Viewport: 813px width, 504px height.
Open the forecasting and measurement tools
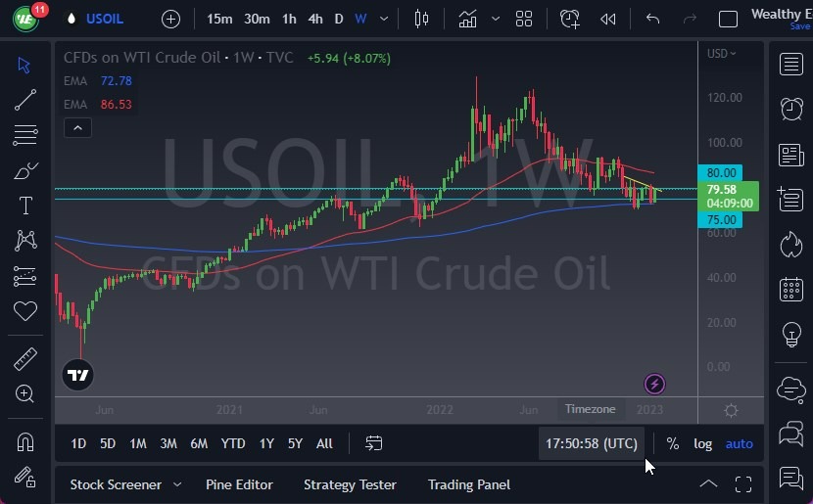tap(24, 276)
